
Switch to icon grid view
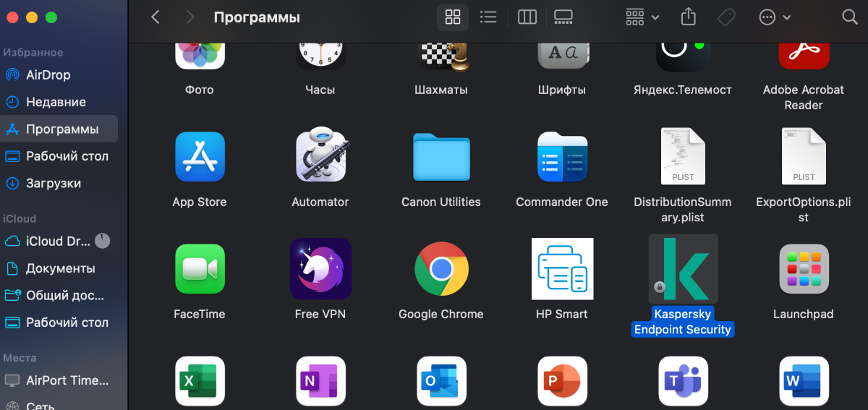(453, 17)
